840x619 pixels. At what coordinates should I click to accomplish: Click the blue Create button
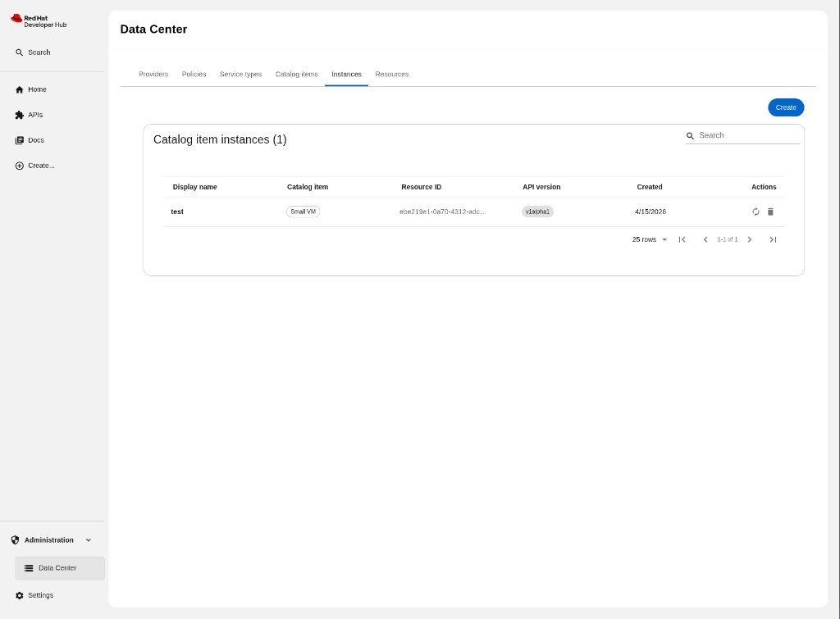coord(786,107)
